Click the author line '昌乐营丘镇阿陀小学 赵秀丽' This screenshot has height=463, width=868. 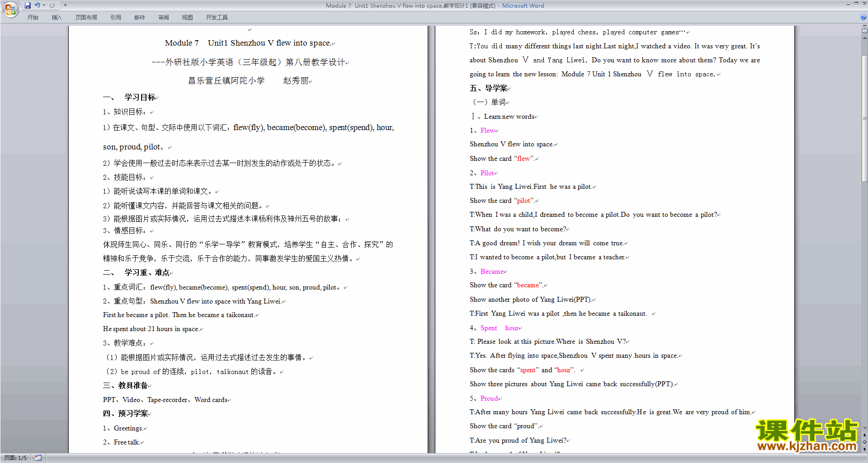[x=248, y=80]
